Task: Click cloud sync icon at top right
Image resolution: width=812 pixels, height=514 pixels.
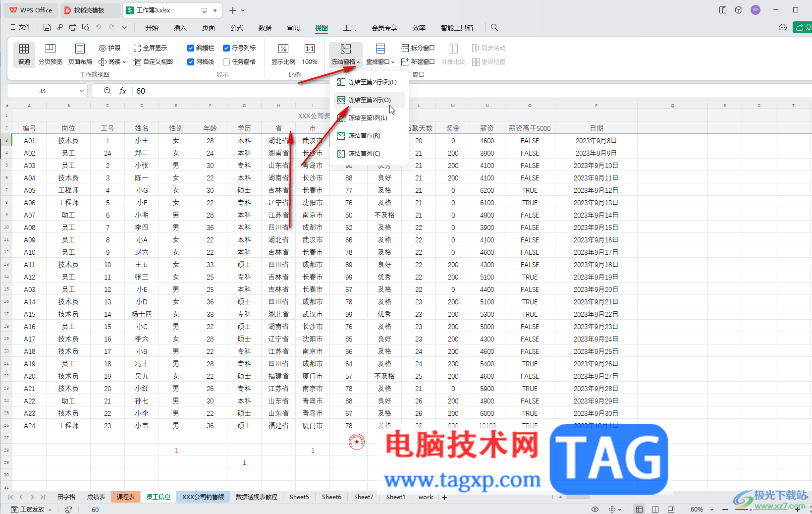Action: point(783,27)
